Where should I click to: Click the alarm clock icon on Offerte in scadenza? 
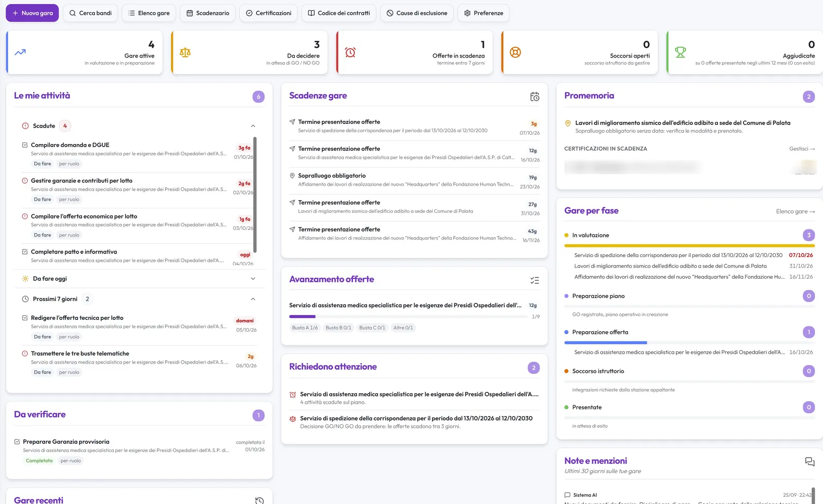(x=350, y=52)
